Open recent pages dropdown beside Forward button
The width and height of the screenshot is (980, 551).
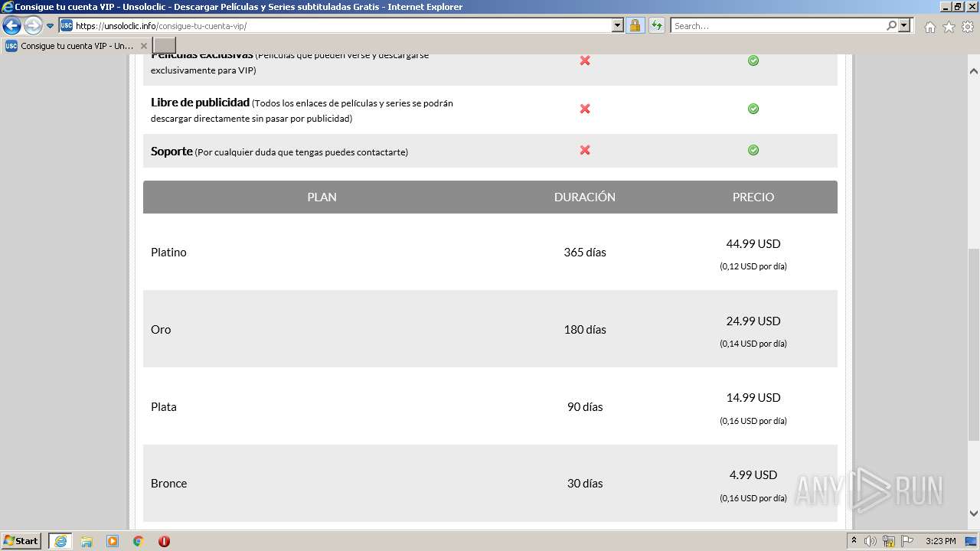pos(51,26)
